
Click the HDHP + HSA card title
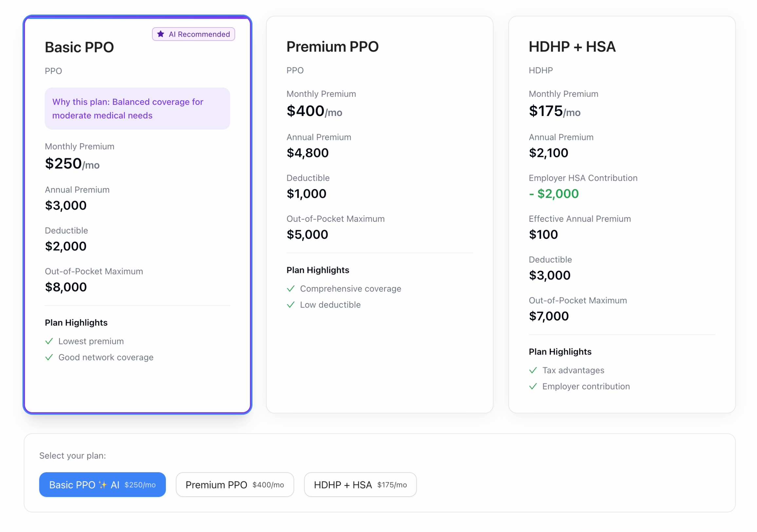(572, 47)
